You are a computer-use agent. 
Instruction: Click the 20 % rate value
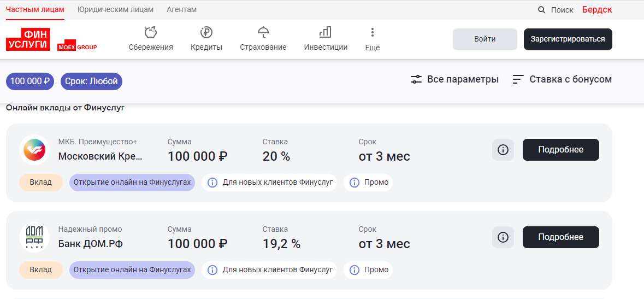pos(276,156)
